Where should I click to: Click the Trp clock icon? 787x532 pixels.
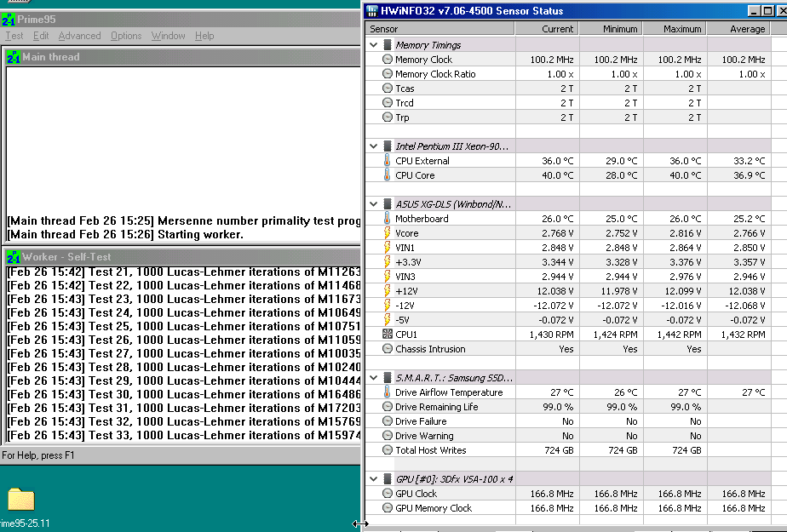[387, 117]
